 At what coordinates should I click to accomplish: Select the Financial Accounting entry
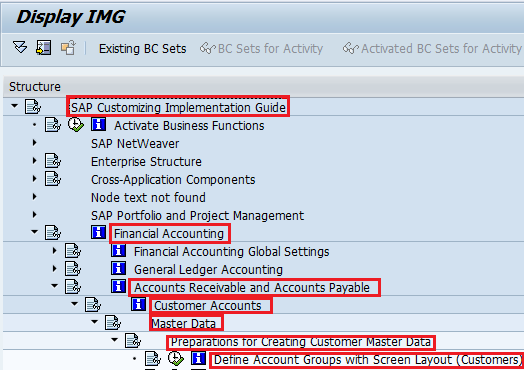tap(169, 234)
